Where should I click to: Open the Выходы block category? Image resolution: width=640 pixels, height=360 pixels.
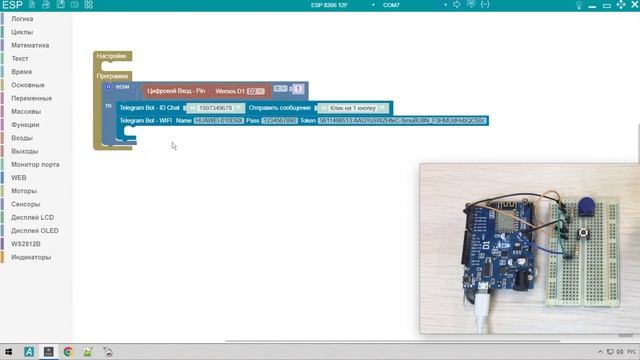(x=24, y=151)
